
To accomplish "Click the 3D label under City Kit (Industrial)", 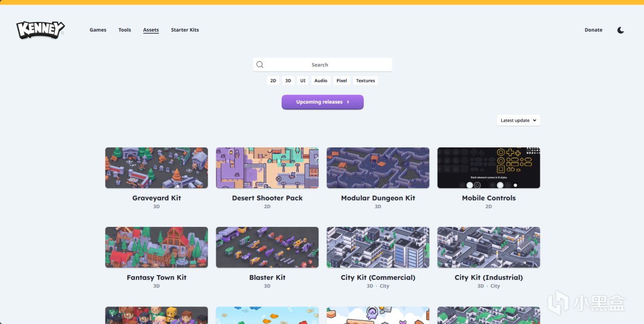I will pyautogui.click(x=480, y=286).
